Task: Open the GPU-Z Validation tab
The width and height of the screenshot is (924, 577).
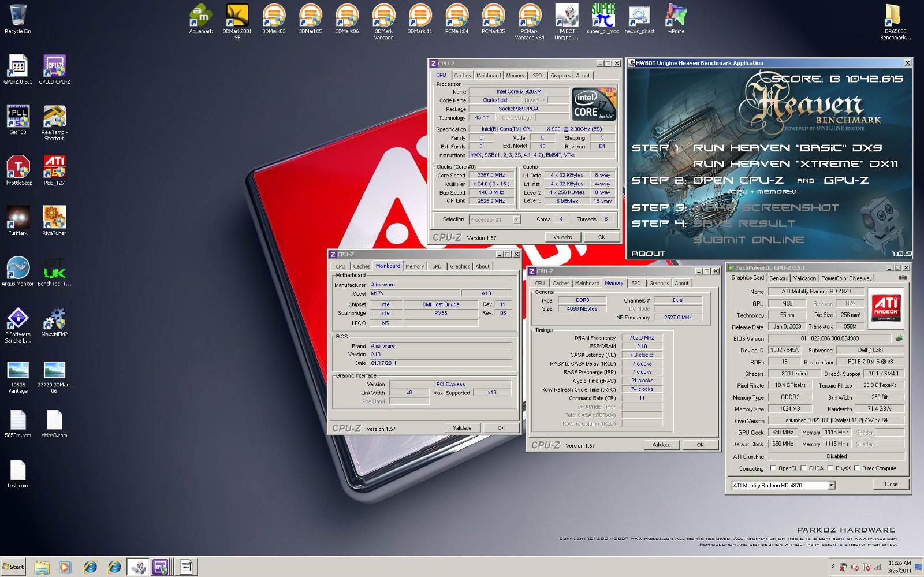Action: pos(804,278)
